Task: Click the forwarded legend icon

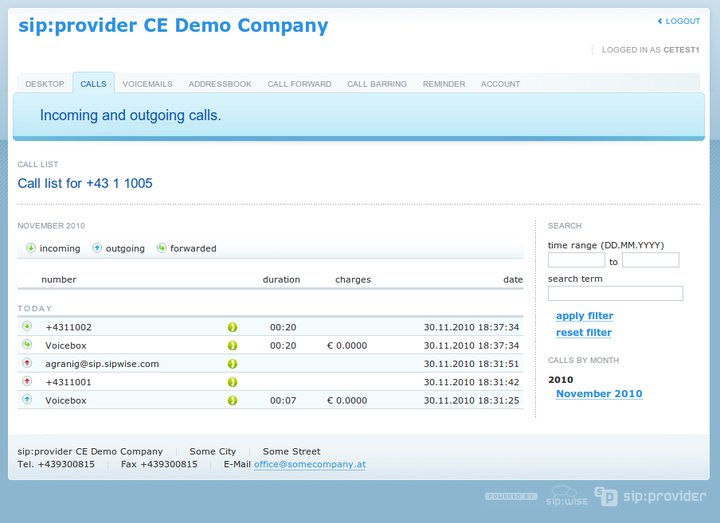Action: coord(161,248)
